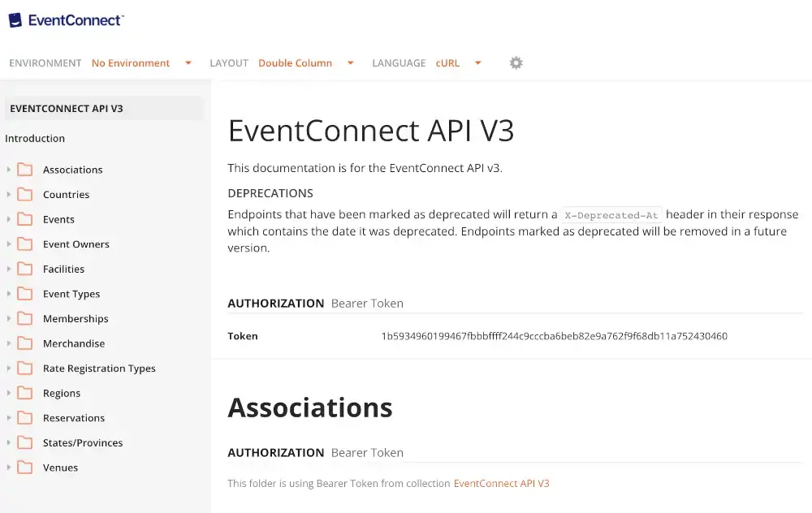Open the documentation settings gear

516,63
